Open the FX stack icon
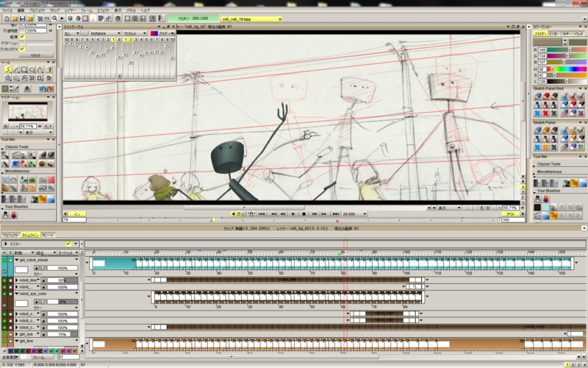 pyautogui.click(x=47, y=18)
